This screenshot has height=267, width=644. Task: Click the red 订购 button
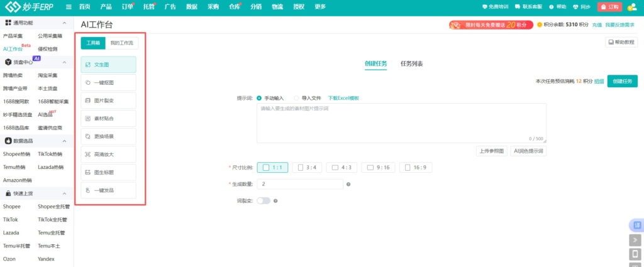(609, 7)
